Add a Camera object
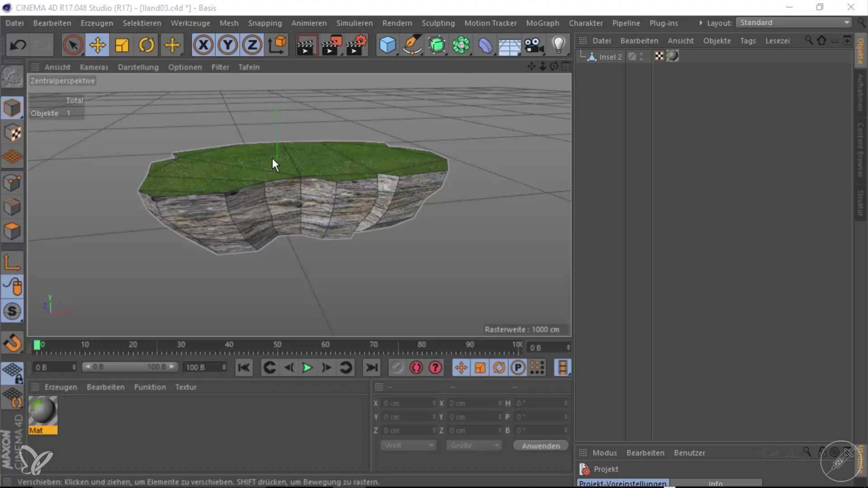 (x=534, y=45)
